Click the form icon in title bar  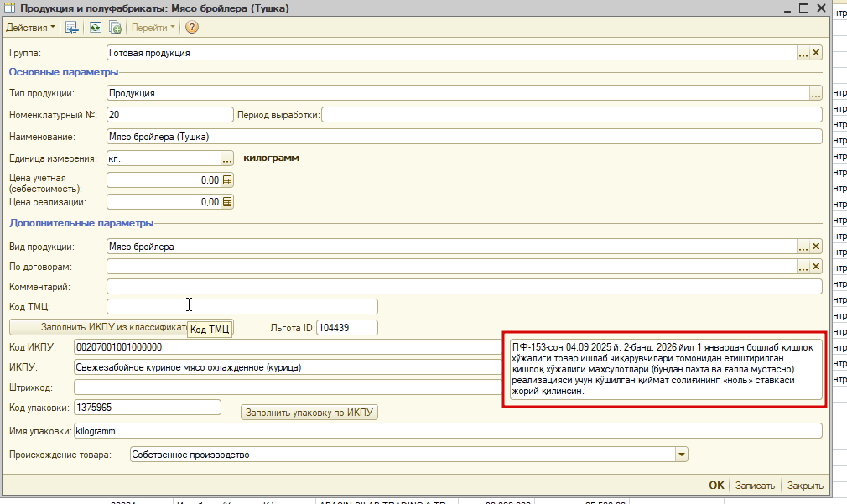pyautogui.click(x=9, y=8)
